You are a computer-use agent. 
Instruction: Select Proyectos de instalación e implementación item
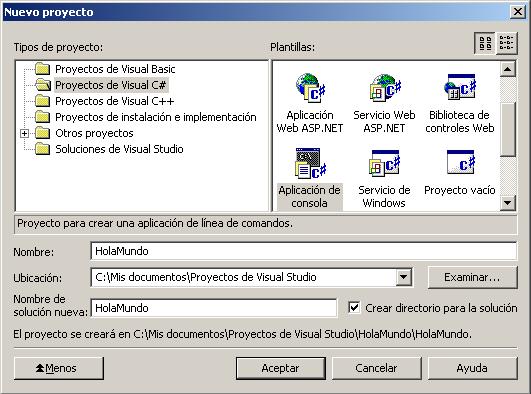tap(156, 117)
